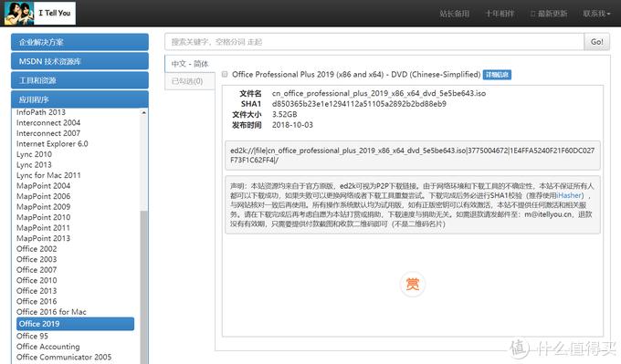Select MapPoint 2013 in the list
Image resolution: width=621 pixels, height=364 pixels.
tap(44, 238)
